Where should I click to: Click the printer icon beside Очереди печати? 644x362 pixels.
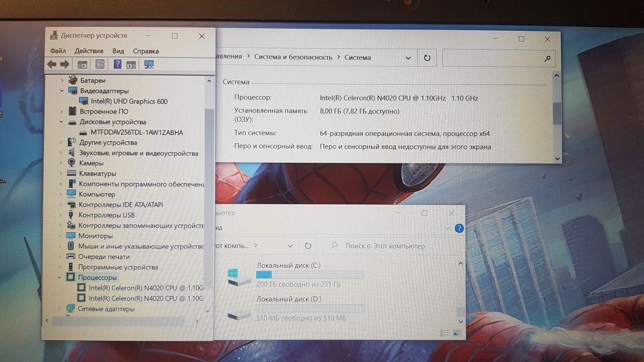[70, 256]
